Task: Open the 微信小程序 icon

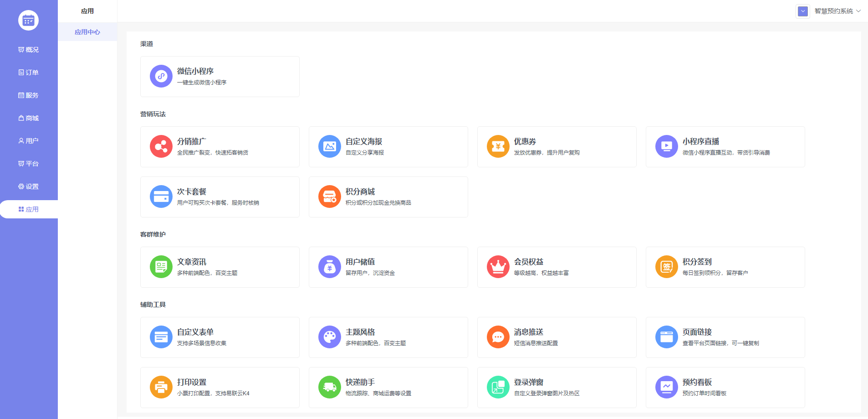Action: pyautogui.click(x=161, y=76)
